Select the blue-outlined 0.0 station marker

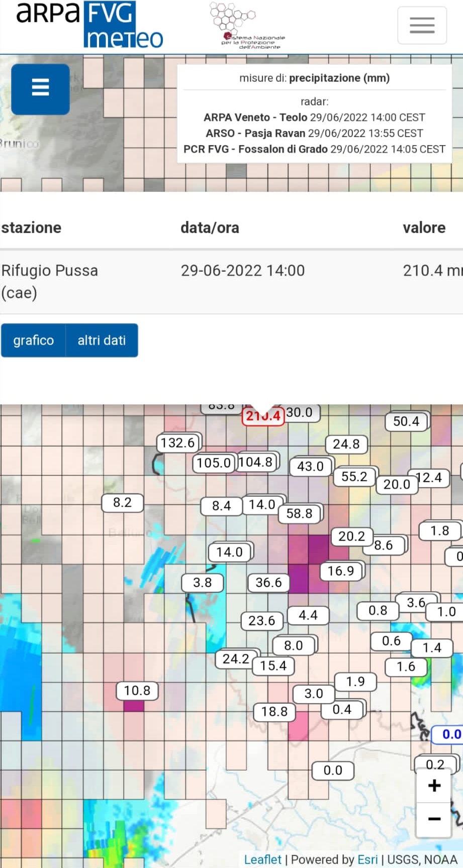[449, 734]
